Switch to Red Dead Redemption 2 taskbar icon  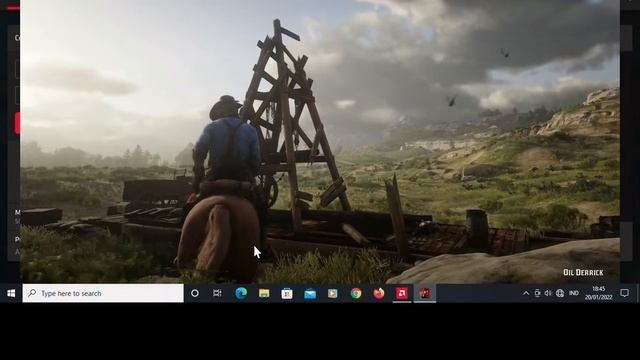tap(425, 293)
